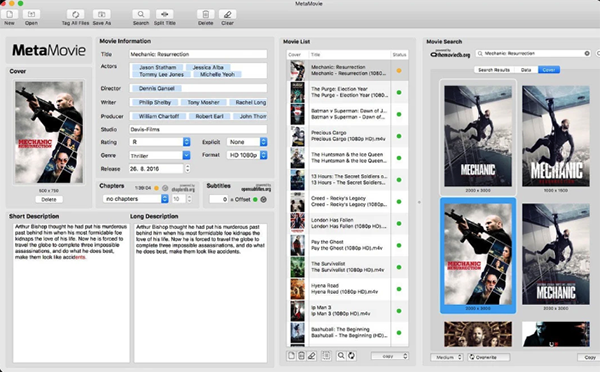The height and width of the screenshot is (372, 600).
Task: Click green status dot of The Purge row
Action: (399, 92)
